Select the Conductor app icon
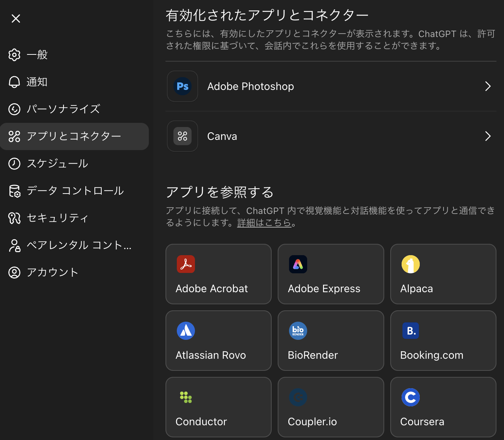The width and height of the screenshot is (504, 440). tap(186, 397)
